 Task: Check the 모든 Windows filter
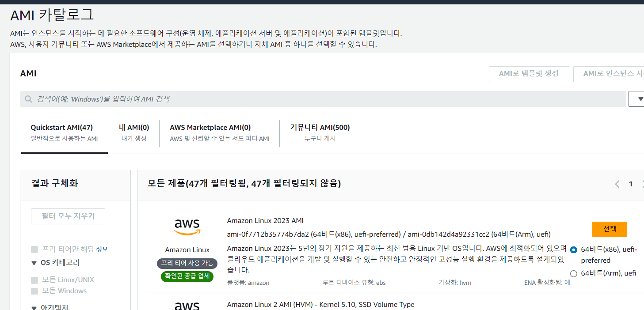click(x=34, y=291)
